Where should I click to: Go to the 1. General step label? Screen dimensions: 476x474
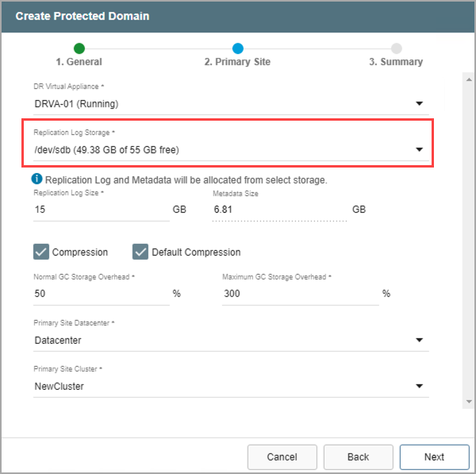(x=79, y=62)
